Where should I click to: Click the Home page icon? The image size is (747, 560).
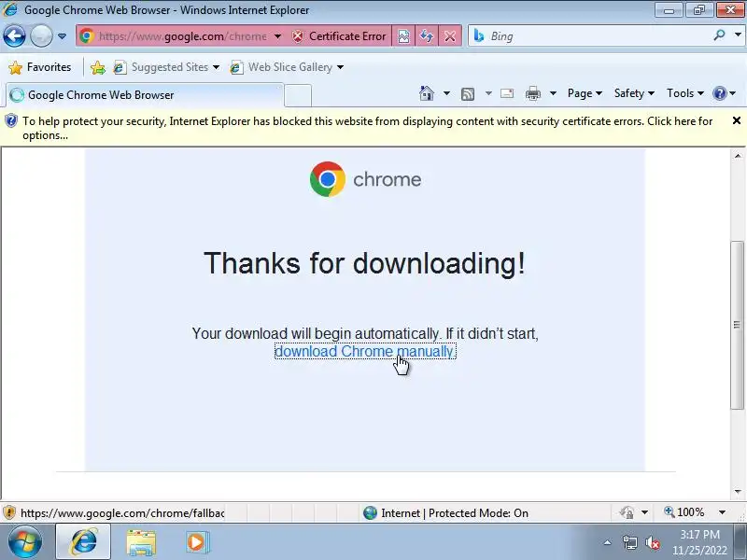pyautogui.click(x=427, y=93)
